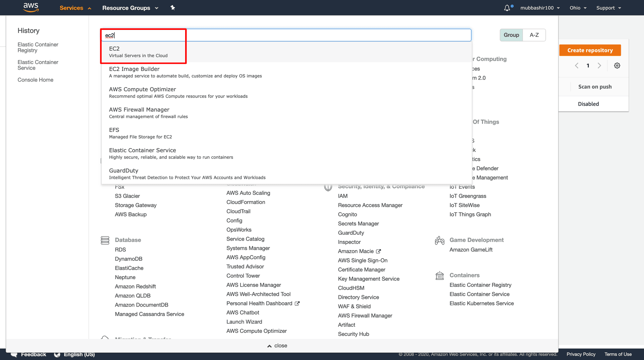Open Privacy Policy link

(581, 354)
